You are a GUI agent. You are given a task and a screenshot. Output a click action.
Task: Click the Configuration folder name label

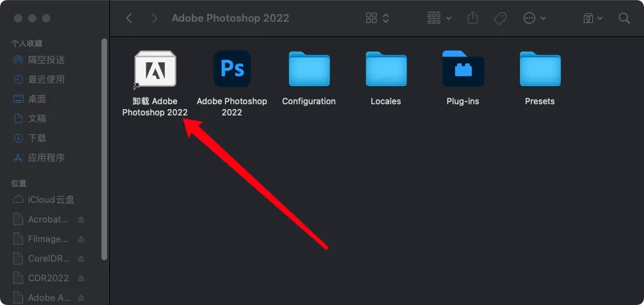pyautogui.click(x=309, y=101)
